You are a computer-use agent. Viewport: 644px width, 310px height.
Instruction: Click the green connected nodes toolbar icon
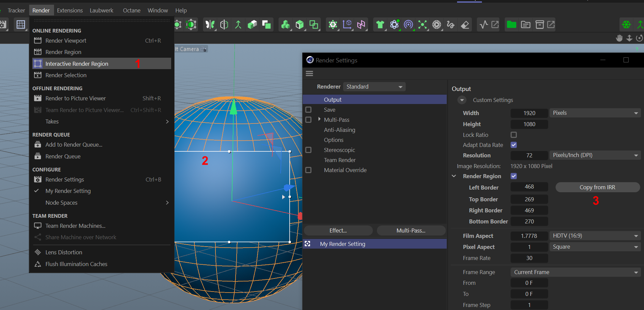coord(423,24)
